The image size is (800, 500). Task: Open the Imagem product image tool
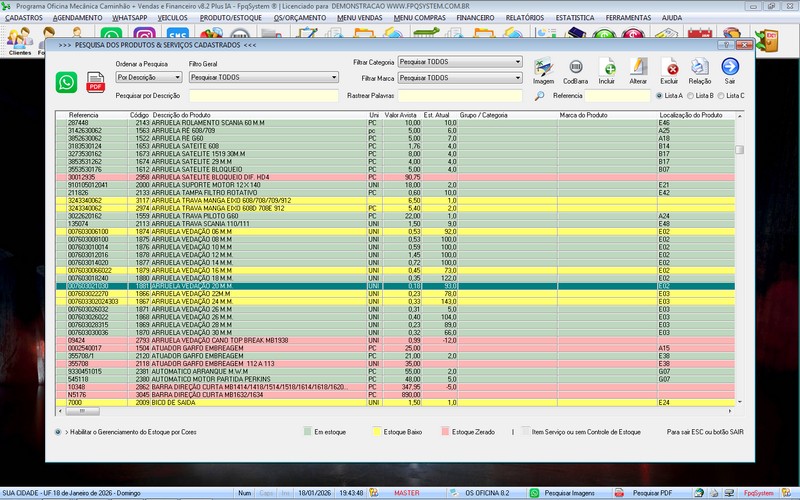click(x=544, y=67)
